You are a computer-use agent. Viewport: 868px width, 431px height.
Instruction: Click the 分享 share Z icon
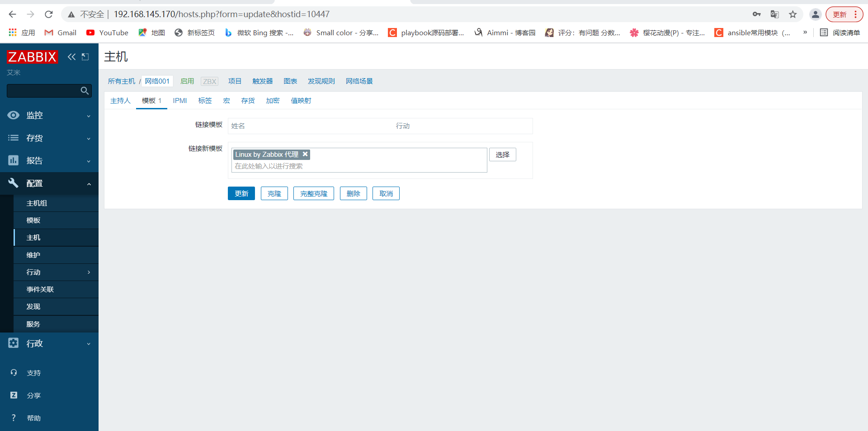tap(14, 395)
